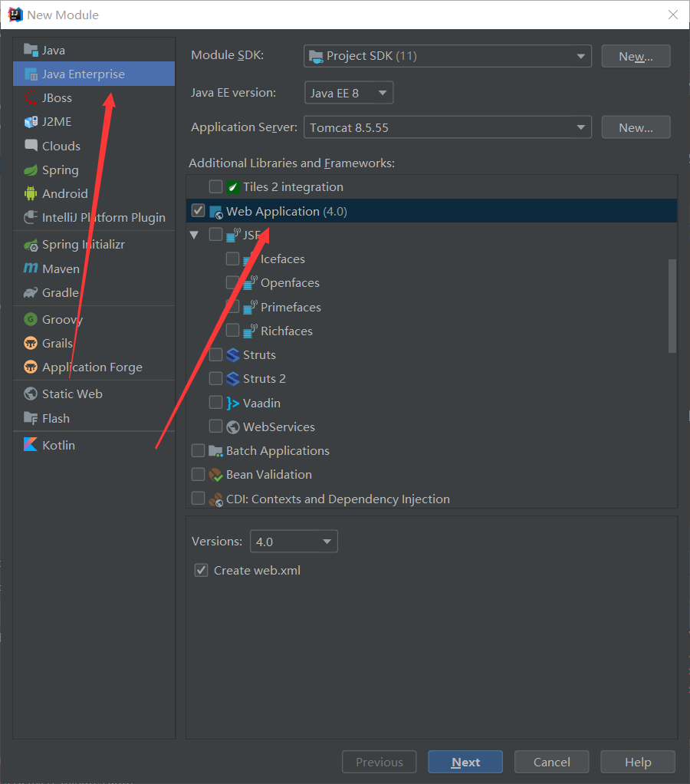Enable Batch Applications checkbox
The width and height of the screenshot is (690, 784).
point(199,450)
